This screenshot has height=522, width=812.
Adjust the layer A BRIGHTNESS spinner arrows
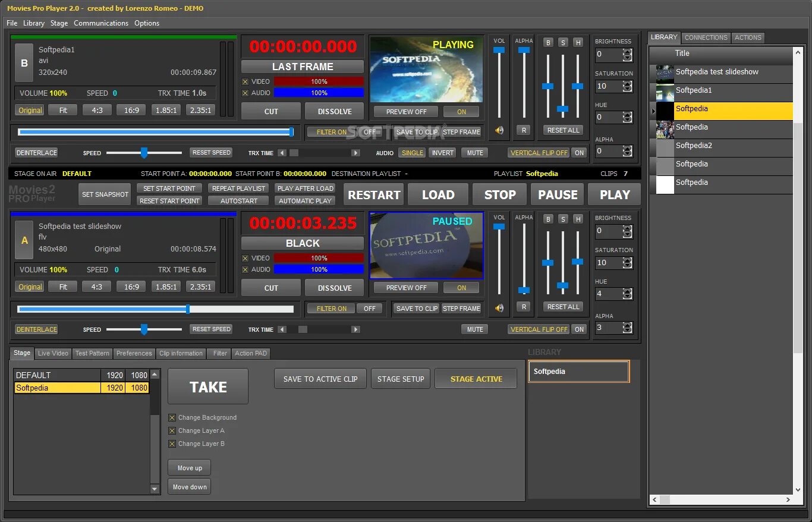click(627, 231)
